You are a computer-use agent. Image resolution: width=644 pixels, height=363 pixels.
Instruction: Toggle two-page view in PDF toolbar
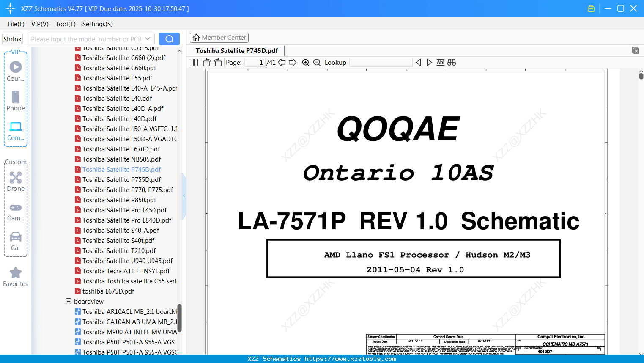coord(194,63)
